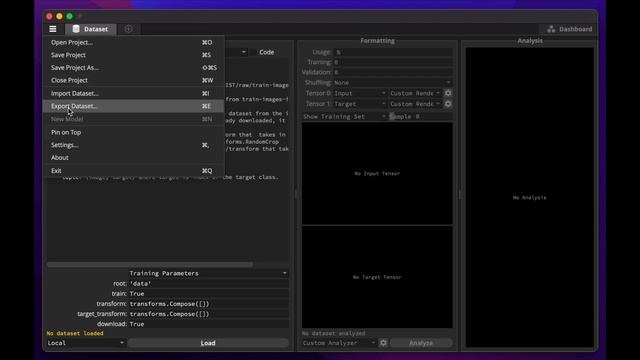Open Tensor 1 Custom Renderer dropdown

click(415, 104)
